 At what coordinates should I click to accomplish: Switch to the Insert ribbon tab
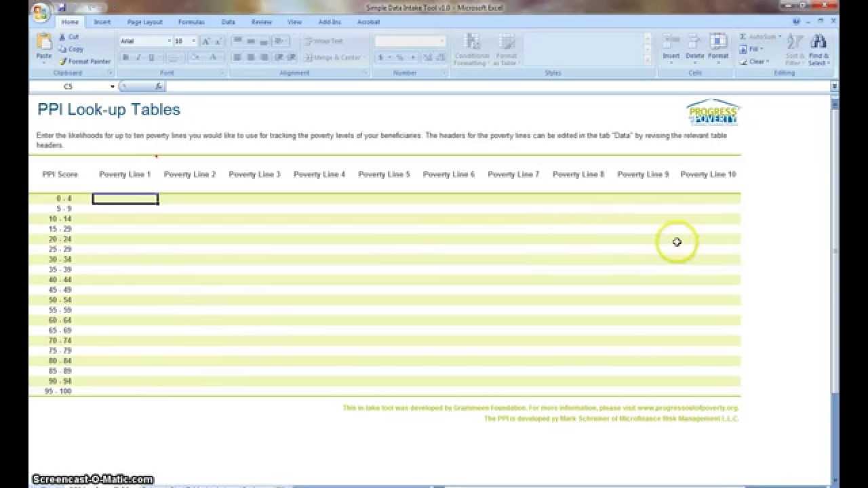click(102, 22)
